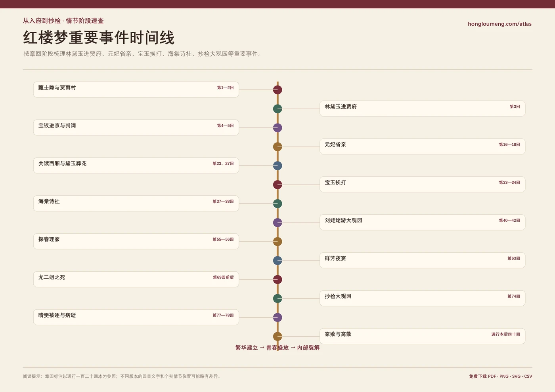Screen dimensions: 555x392
Task: Select the 家败与离散 event card
Action: click(422, 336)
